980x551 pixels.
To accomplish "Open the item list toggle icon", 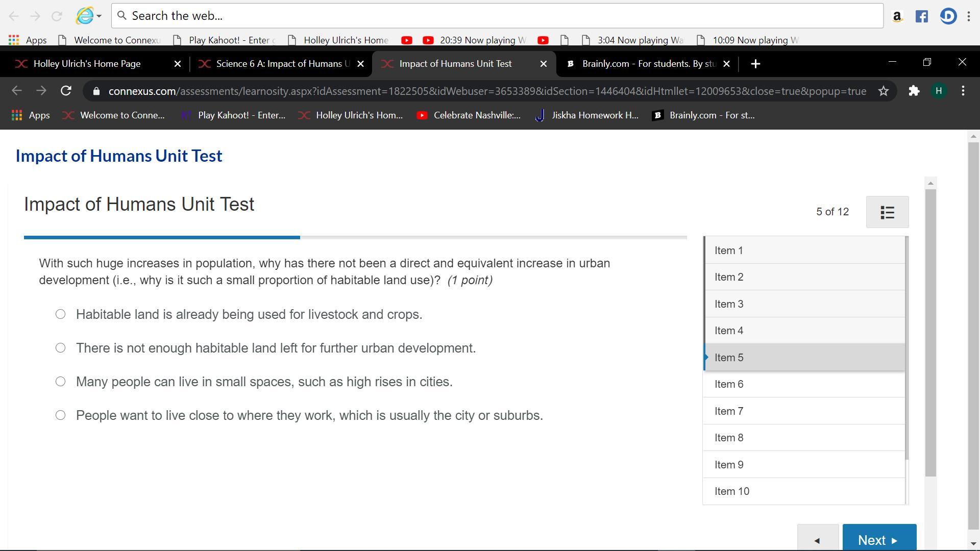I will (x=887, y=212).
